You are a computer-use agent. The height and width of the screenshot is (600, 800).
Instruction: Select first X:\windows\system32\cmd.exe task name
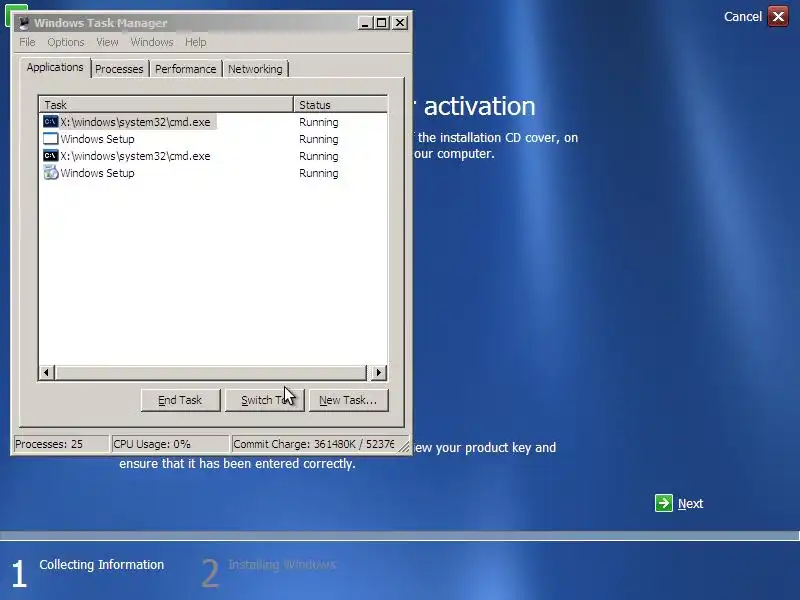click(x=135, y=122)
